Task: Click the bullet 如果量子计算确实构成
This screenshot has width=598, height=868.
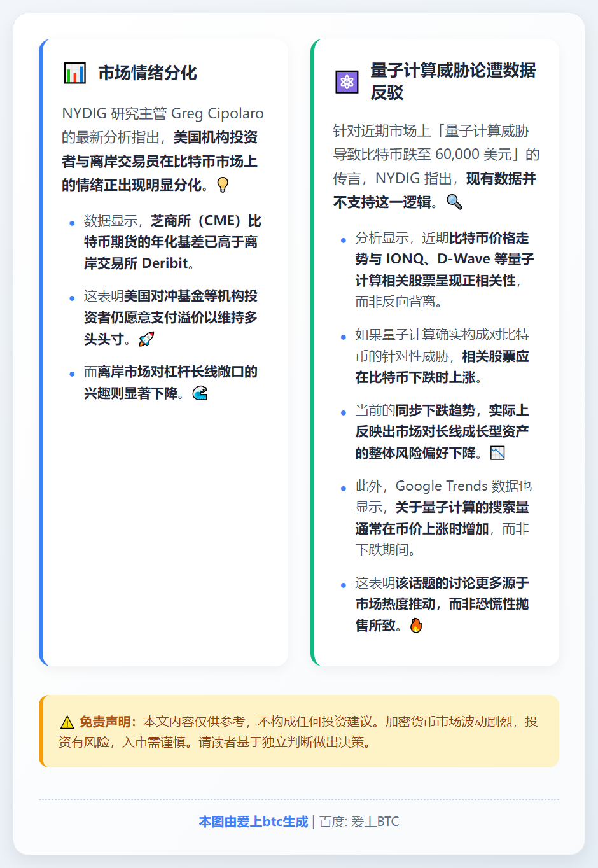Action: click(442, 356)
